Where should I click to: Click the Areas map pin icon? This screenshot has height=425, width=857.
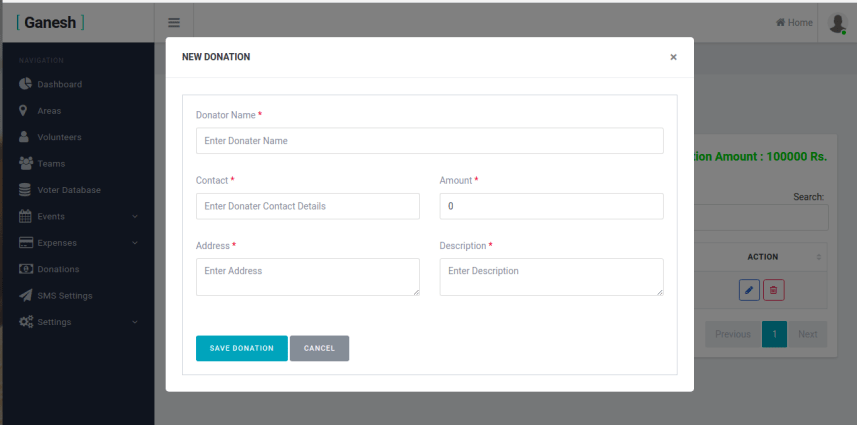click(24, 110)
